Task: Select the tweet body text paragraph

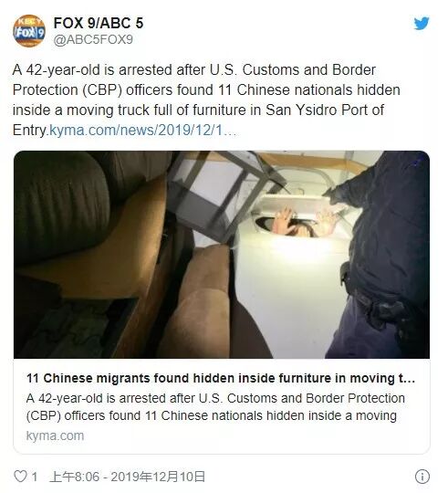Action: [206, 100]
